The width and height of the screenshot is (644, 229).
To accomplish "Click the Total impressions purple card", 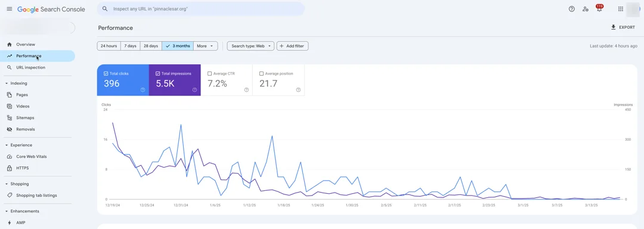I will tap(175, 80).
